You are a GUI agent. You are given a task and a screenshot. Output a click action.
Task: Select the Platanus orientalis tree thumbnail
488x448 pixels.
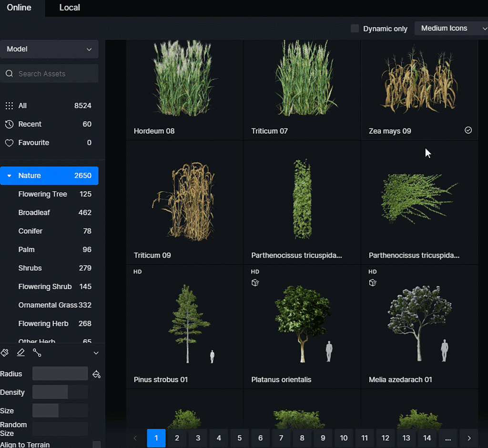[x=302, y=327]
